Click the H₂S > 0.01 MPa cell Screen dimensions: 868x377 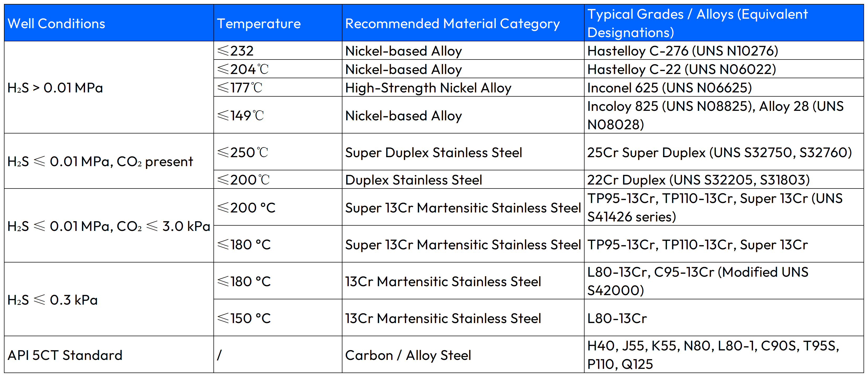tap(55, 88)
